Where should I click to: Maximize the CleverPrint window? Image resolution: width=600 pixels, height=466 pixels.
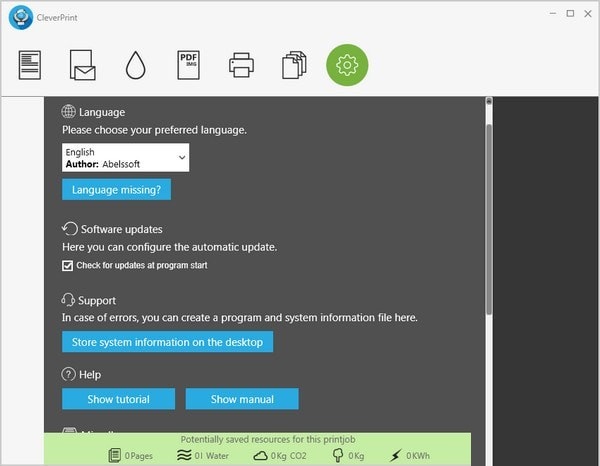point(570,13)
